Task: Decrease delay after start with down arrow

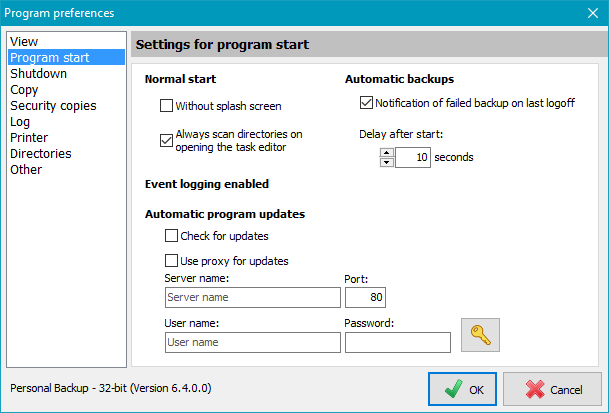Action: (x=386, y=162)
